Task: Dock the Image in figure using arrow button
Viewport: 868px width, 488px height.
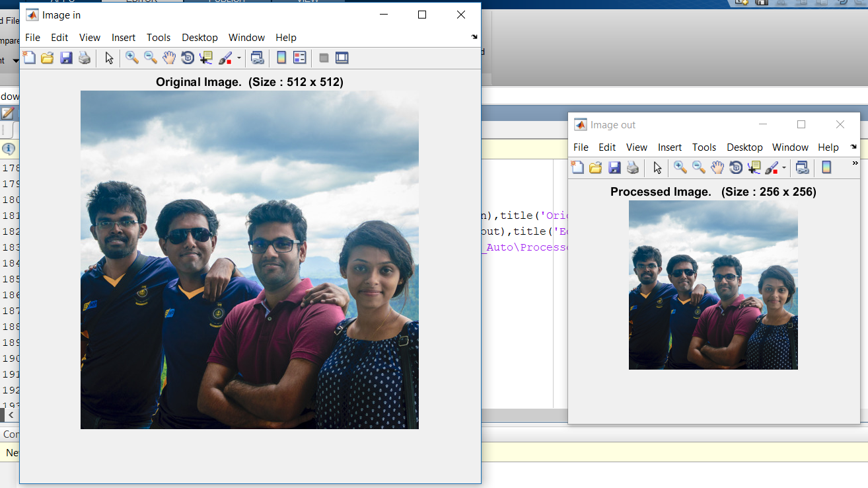Action: pyautogui.click(x=474, y=38)
